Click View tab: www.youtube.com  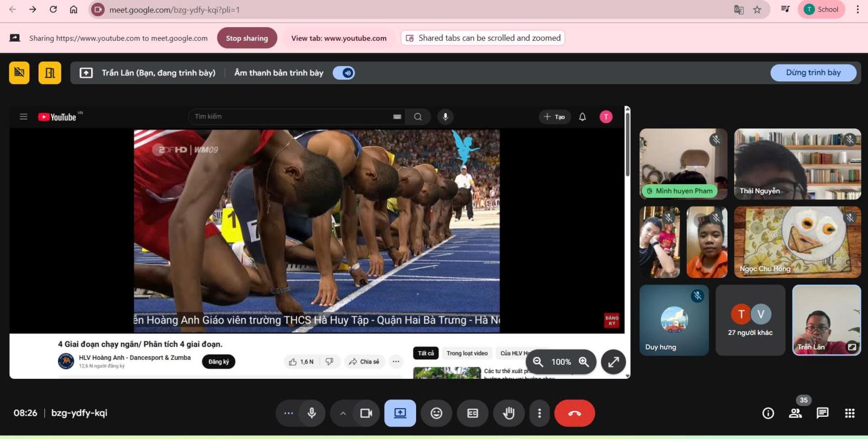[x=339, y=38]
